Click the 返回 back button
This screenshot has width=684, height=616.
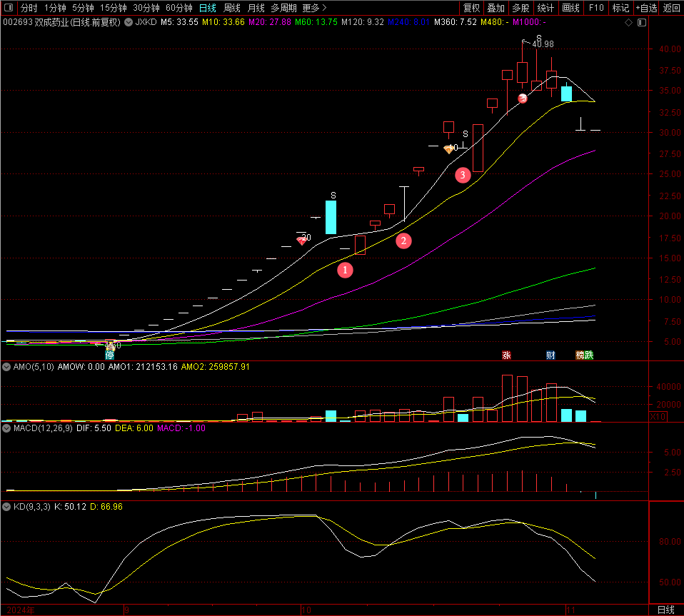672,8
